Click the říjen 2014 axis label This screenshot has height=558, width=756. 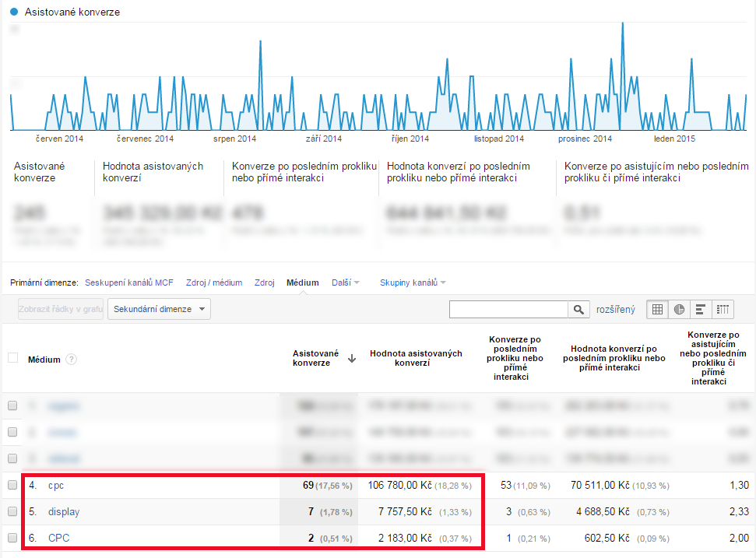(410, 139)
